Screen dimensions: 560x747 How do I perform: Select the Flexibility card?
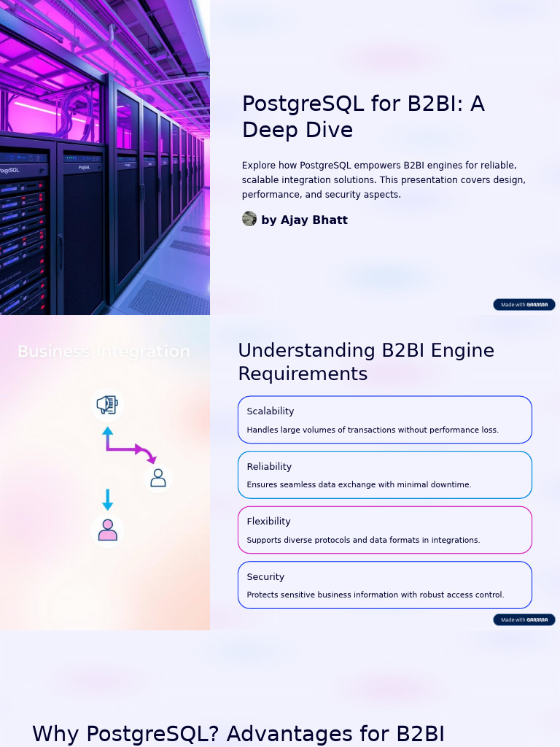coord(385,530)
